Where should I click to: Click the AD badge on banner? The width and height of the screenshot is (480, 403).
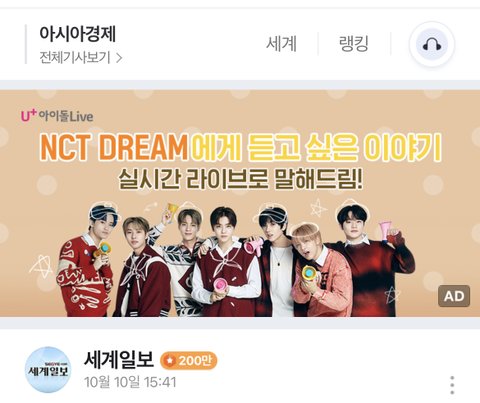click(454, 296)
